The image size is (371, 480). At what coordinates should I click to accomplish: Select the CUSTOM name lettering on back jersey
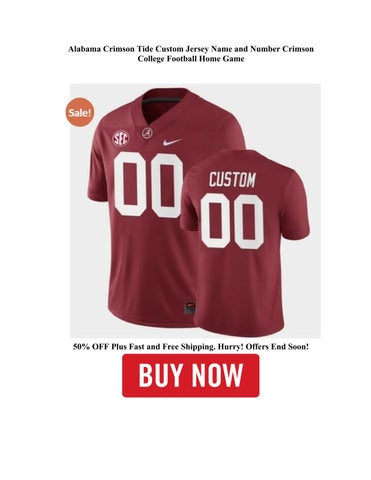[x=232, y=180]
